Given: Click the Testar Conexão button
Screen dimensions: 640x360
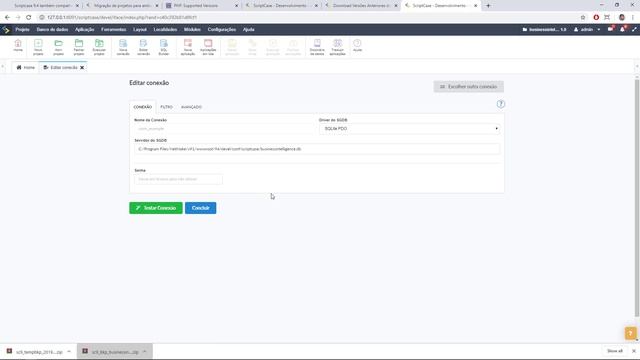Looking at the screenshot, I should 156,208.
